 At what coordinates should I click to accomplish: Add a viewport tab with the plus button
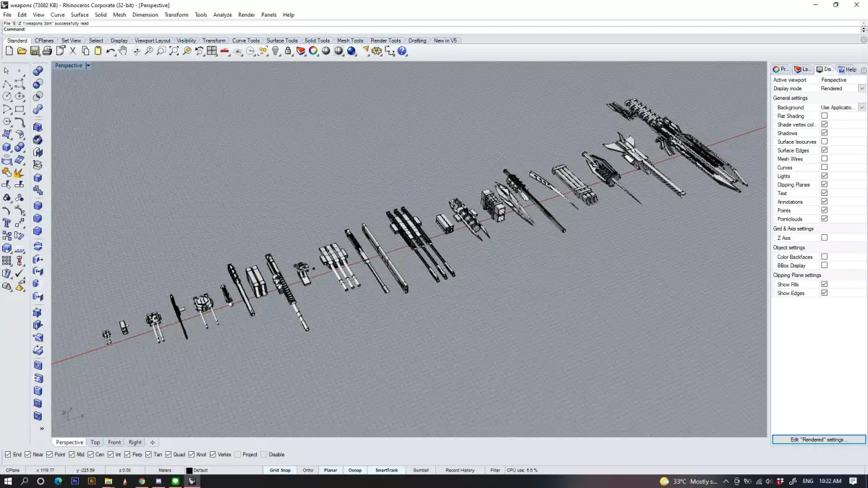point(152,442)
